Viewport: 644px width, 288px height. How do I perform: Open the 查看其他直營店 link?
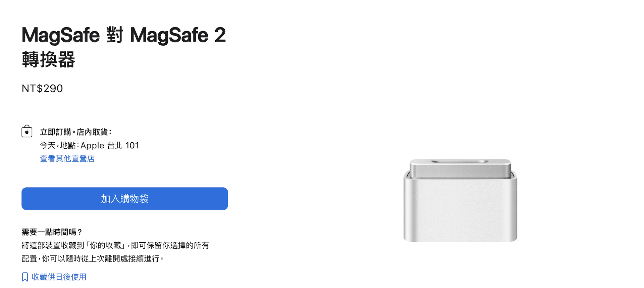tap(67, 159)
